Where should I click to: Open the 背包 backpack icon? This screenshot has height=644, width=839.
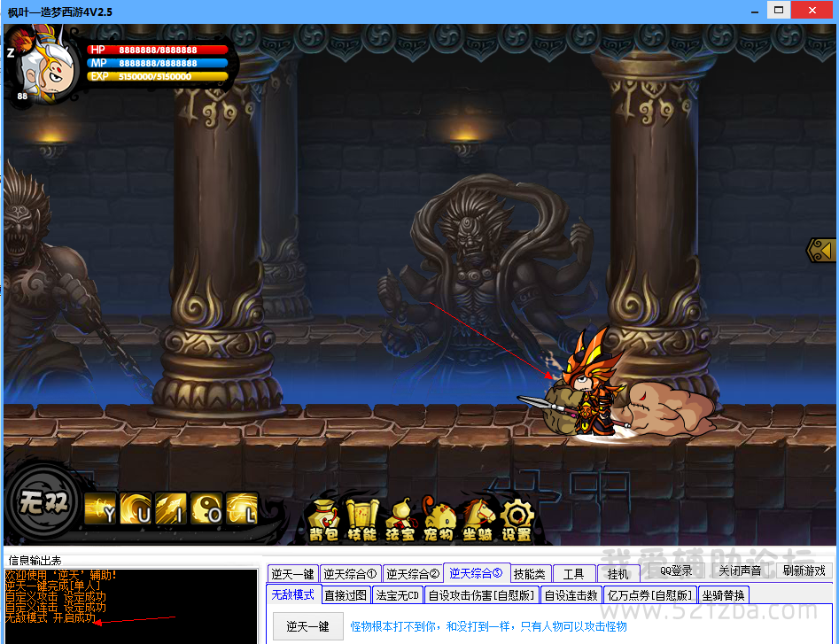(x=323, y=521)
